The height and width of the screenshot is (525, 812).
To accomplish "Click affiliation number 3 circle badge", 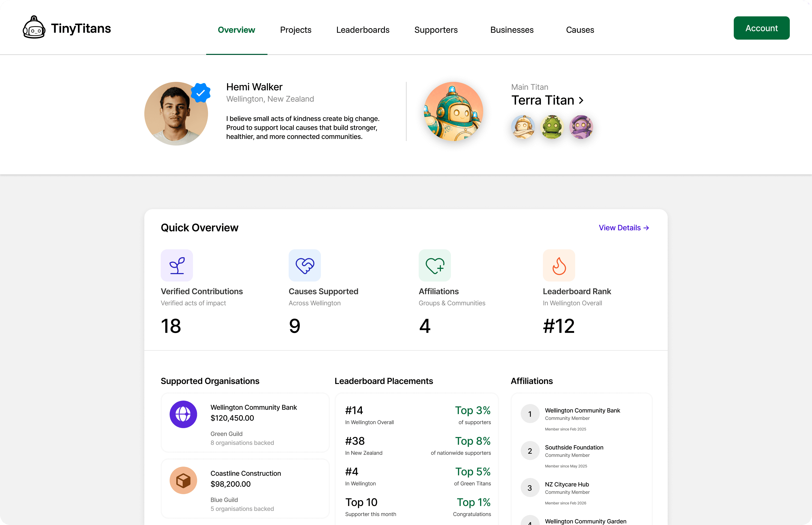I will 530,488.
